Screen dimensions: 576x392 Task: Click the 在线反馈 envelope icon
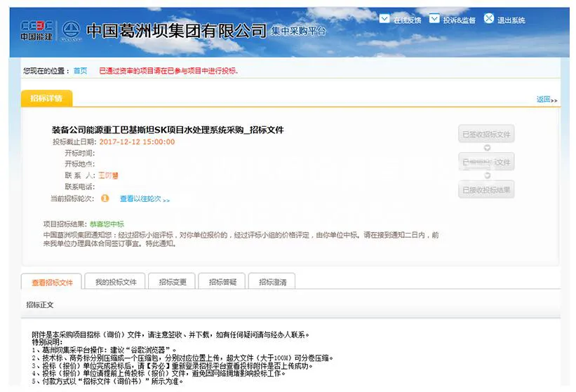tap(384, 19)
